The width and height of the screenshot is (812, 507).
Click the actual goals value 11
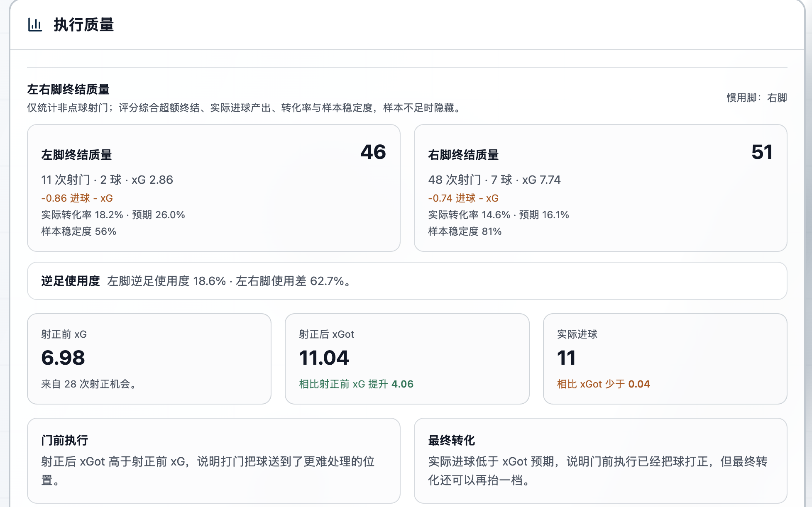coord(566,358)
